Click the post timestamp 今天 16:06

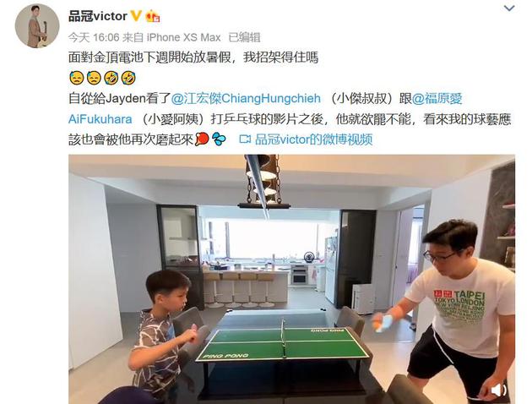(94, 37)
